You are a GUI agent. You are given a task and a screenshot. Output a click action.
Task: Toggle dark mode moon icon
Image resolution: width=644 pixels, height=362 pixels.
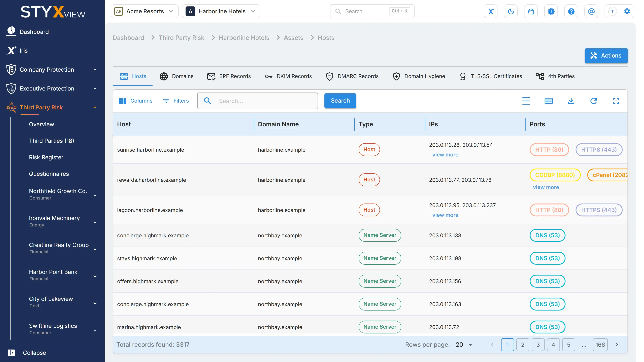tap(511, 11)
